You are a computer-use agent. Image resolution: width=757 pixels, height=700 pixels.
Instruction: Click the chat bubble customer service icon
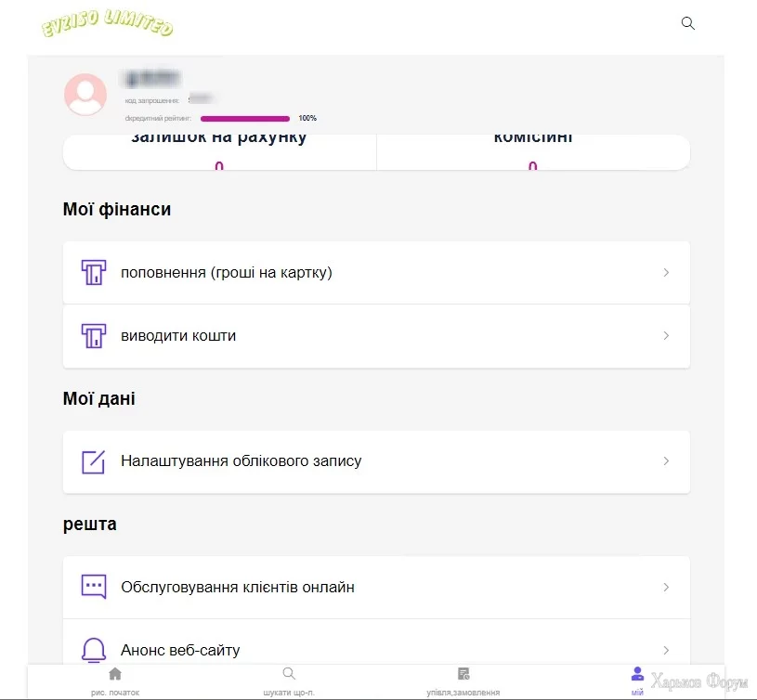click(94, 588)
